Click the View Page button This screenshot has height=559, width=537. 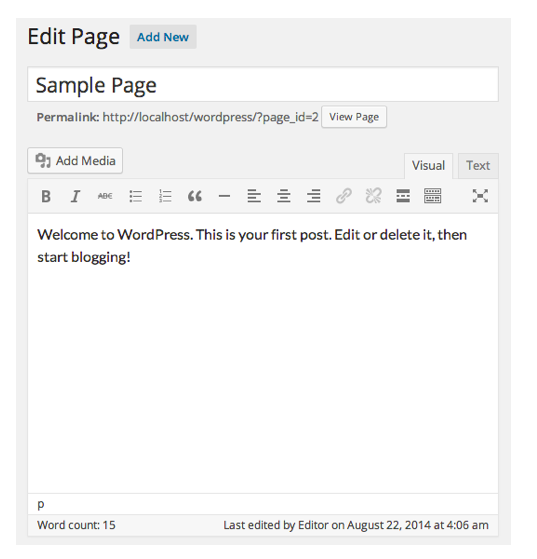[x=354, y=117]
